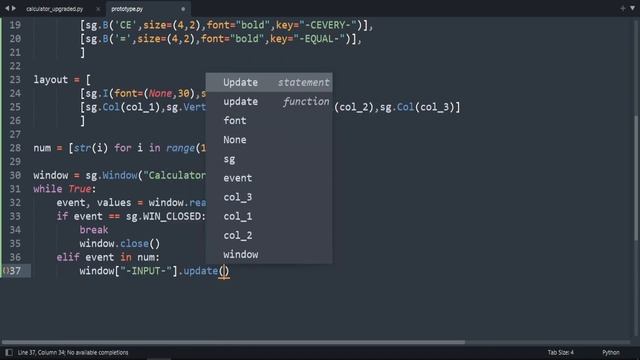Pick 'event' from autocomplete list
640x360 pixels.
(269, 178)
